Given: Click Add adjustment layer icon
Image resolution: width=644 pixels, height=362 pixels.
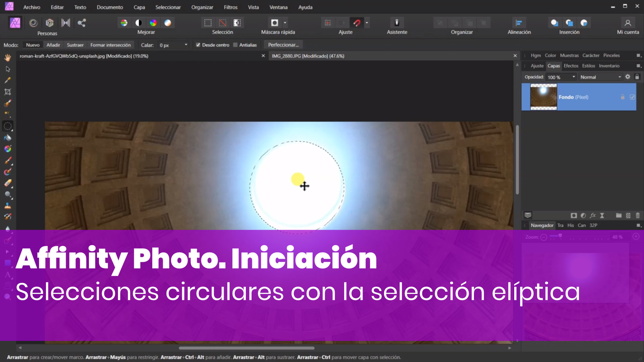Looking at the screenshot, I should click(x=583, y=216).
